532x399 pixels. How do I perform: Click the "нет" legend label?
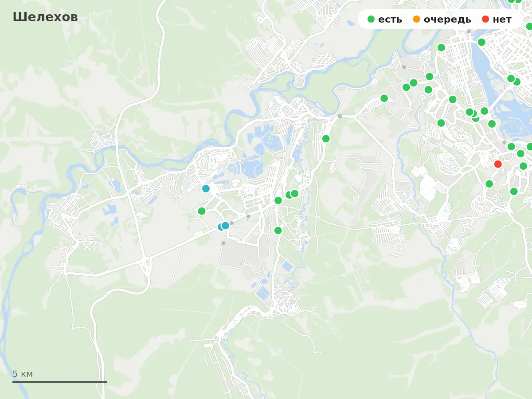[x=502, y=20]
